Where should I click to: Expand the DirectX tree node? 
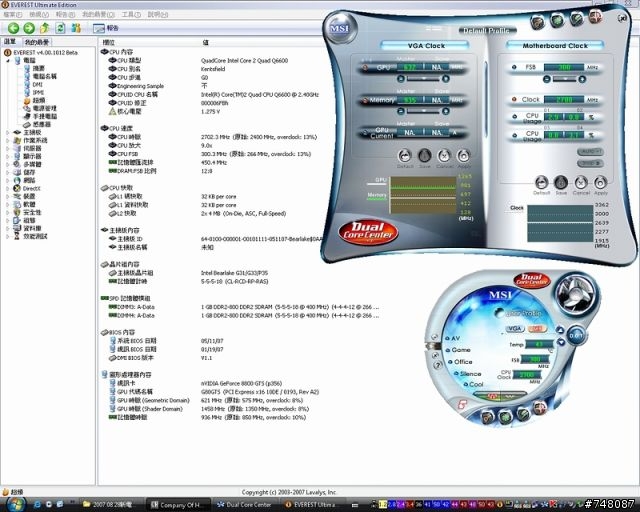click(x=8, y=188)
